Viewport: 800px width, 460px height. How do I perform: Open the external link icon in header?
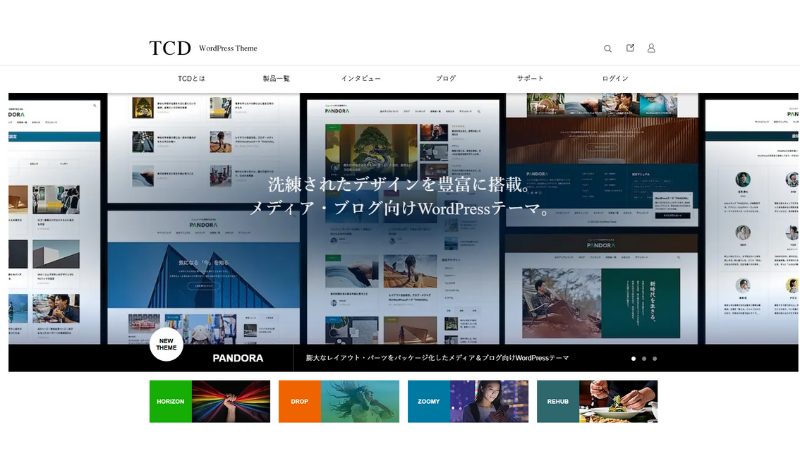pyautogui.click(x=630, y=48)
